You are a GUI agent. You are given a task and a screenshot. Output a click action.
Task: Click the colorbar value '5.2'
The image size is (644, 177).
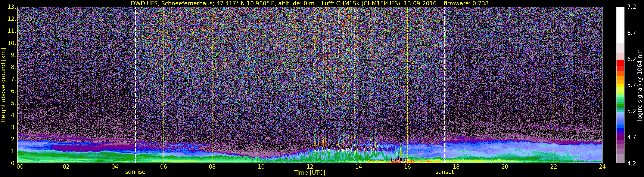click(x=632, y=111)
